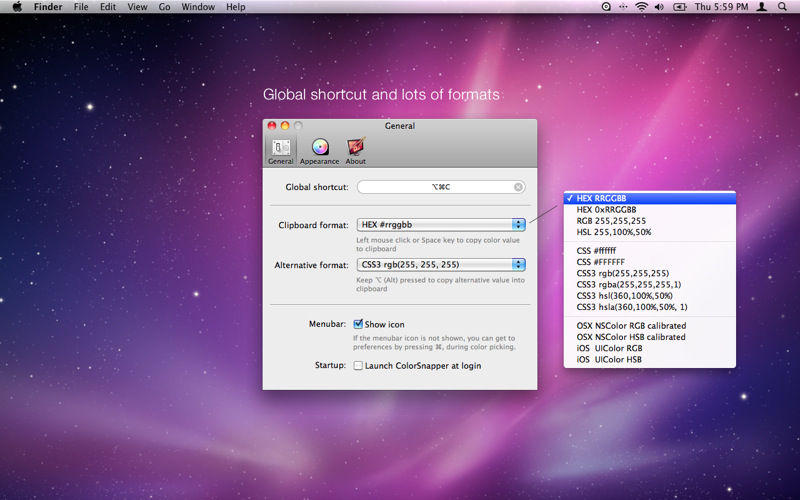Click the volume icon in menu bar
Screen dimensions: 800x500
(x=659, y=7)
